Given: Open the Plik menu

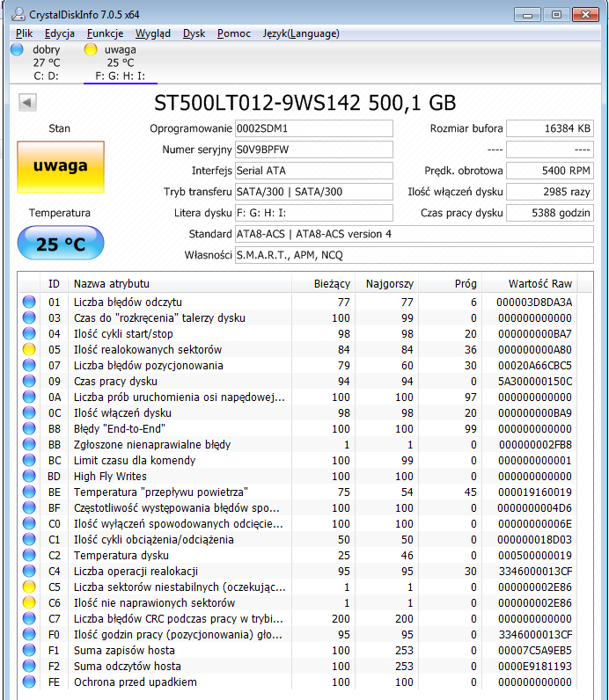Looking at the screenshot, I should point(24,33).
